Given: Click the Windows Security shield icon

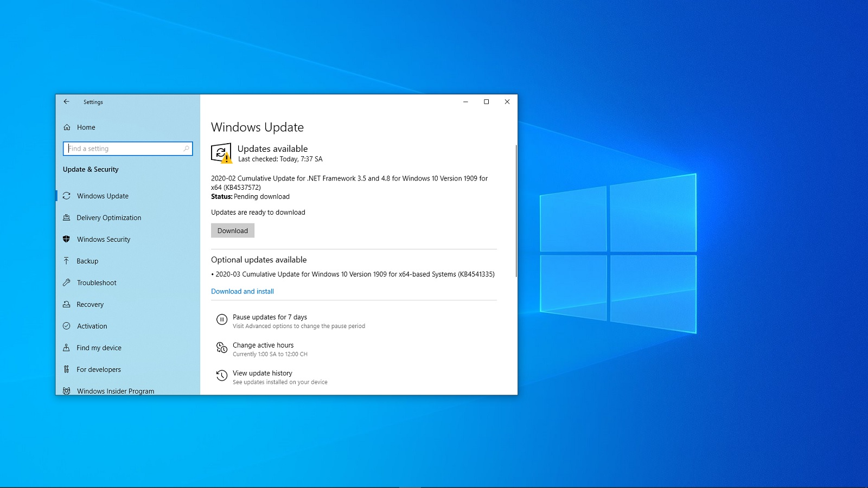Looking at the screenshot, I should 66,239.
